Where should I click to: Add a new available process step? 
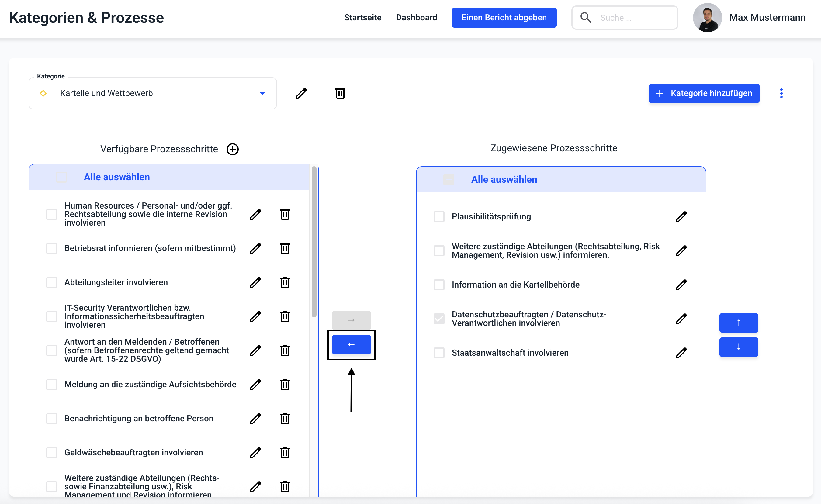tap(232, 149)
